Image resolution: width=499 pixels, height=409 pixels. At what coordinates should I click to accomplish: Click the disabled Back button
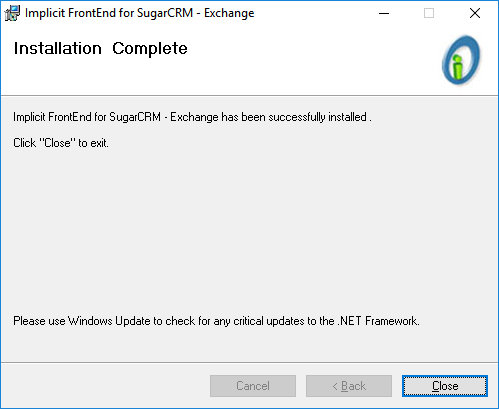[349, 386]
